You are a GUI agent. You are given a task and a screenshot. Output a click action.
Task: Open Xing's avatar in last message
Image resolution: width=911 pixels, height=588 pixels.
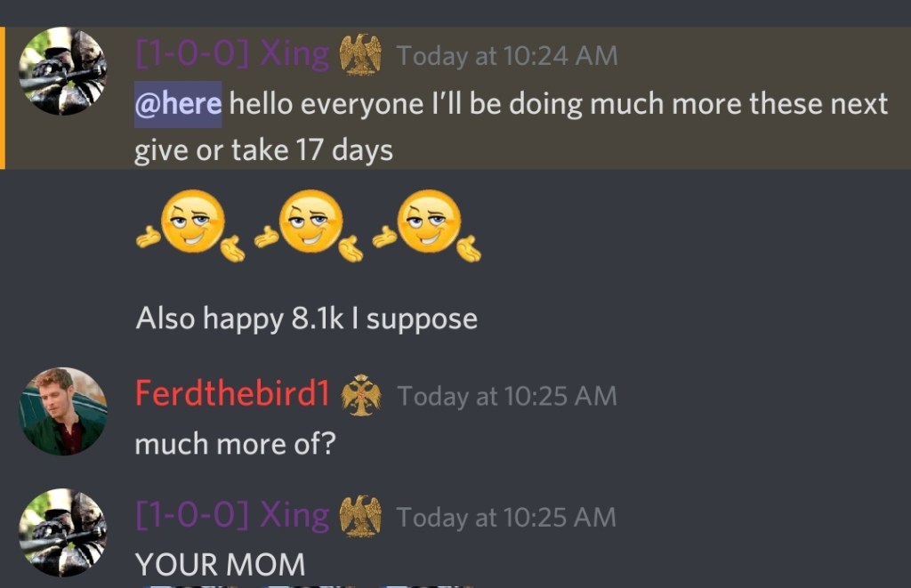pos(63,533)
